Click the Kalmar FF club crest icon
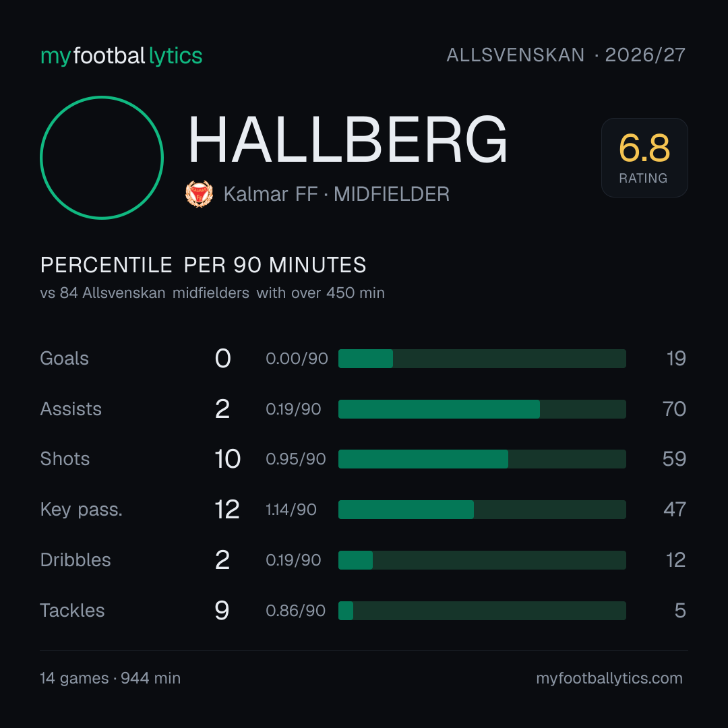Viewport: 728px width, 728px height. point(199,193)
